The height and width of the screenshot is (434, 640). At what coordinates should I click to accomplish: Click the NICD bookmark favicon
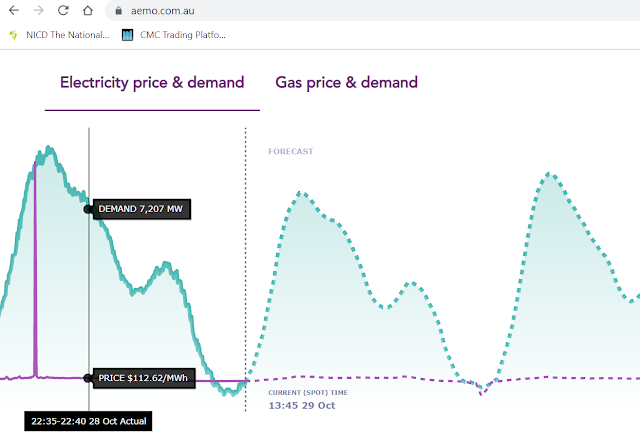14,35
